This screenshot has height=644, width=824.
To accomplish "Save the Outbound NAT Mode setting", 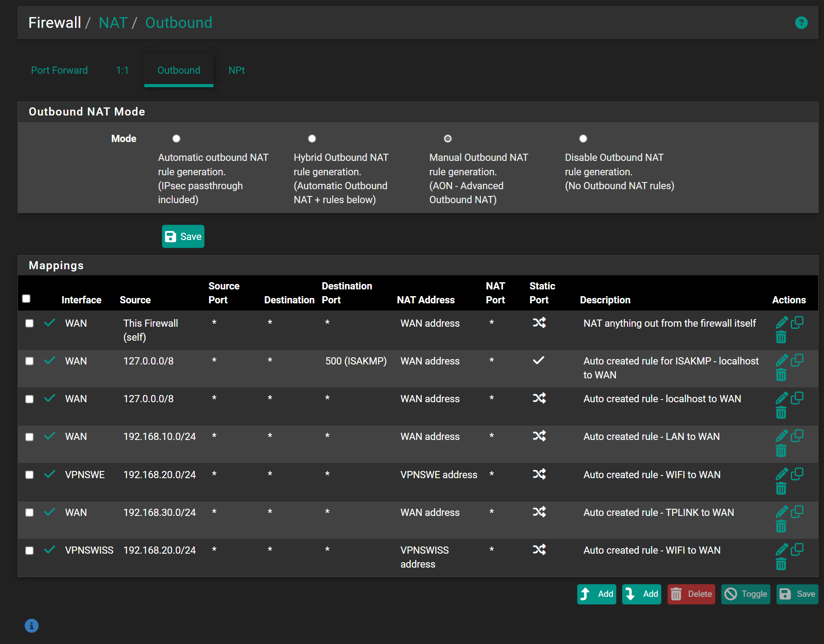I will pyautogui.click(x=183, y=236).
